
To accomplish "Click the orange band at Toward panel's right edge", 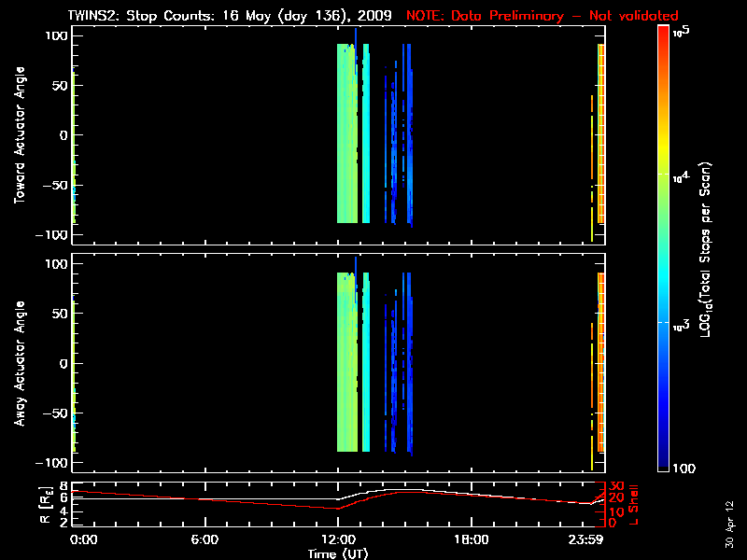I will (601, 131).
